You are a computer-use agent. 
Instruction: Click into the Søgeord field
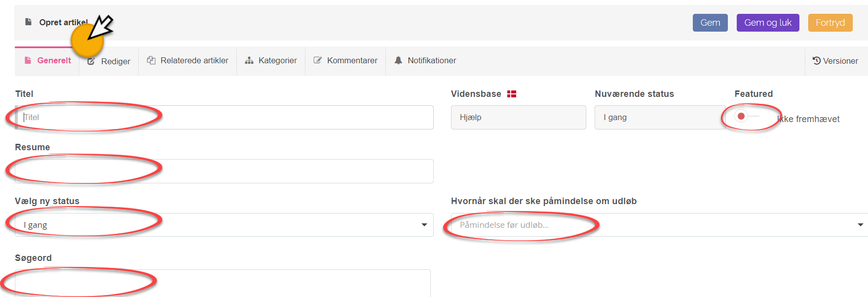click(x=222, y=283)
